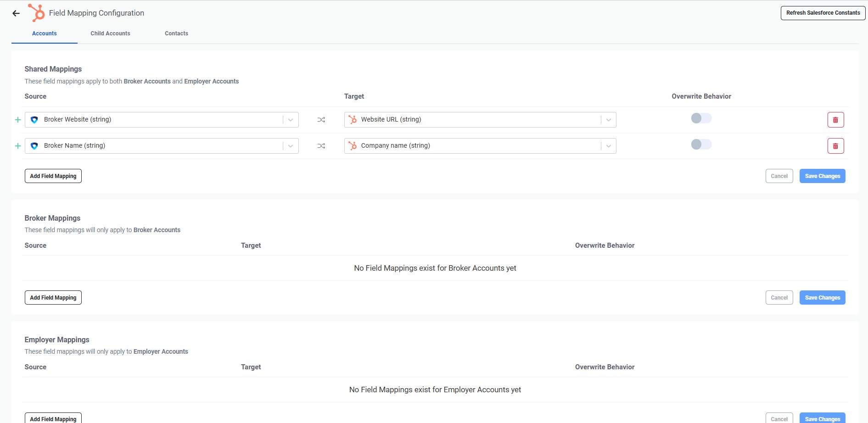
Task: Open the Broker Website (string) source selector
Action: 162,120
